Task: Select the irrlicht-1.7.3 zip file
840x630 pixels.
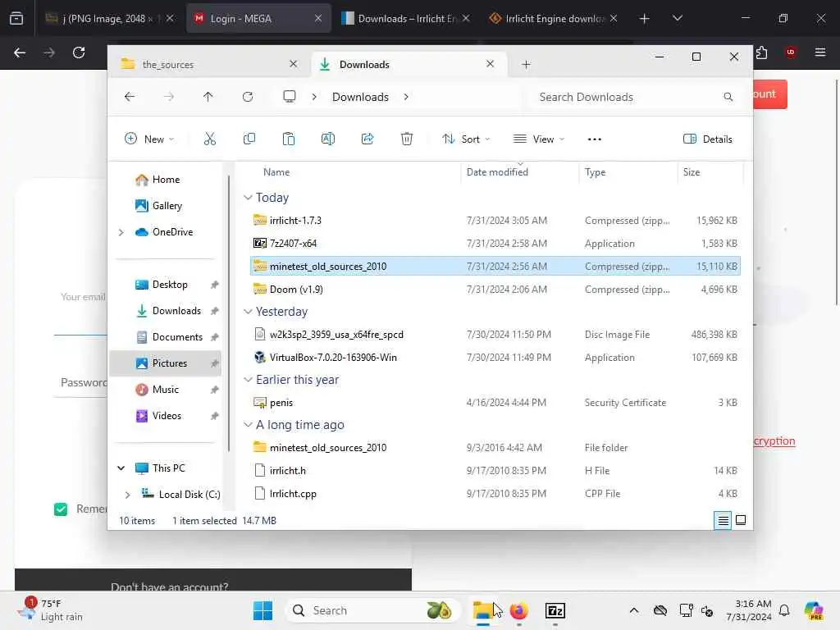Action: [x=495, y=221]
